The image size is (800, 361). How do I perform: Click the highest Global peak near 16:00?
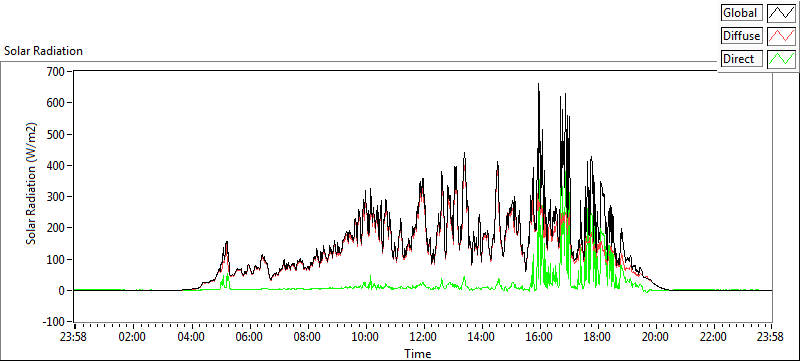point(538,84)
